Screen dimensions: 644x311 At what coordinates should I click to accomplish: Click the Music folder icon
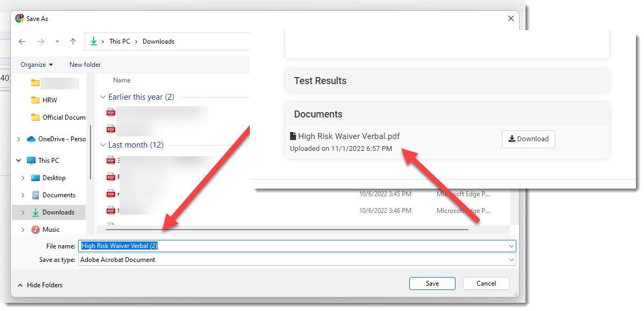point(36,230)
